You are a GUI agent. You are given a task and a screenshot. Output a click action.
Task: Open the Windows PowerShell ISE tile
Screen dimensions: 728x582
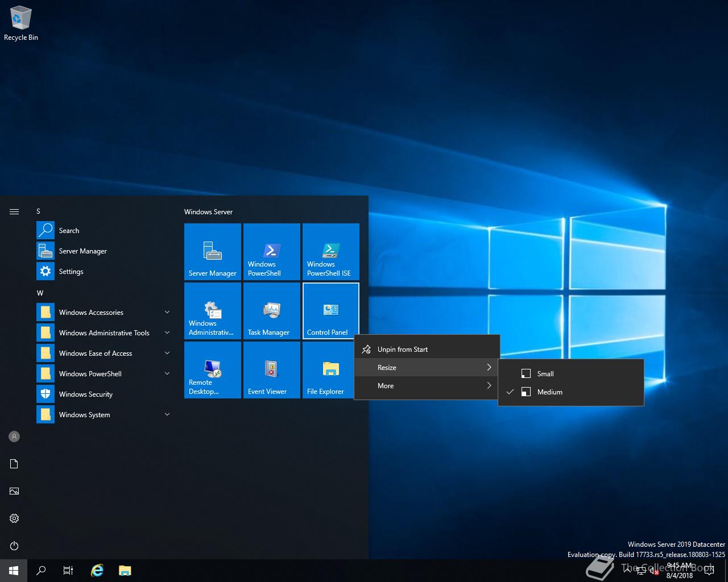331,252
